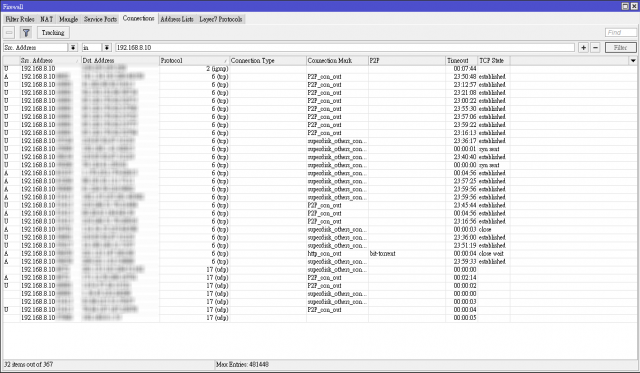Open the Tracking settings button
The width and height of the screenshot is (640, 373).
(x=53, y=33)
